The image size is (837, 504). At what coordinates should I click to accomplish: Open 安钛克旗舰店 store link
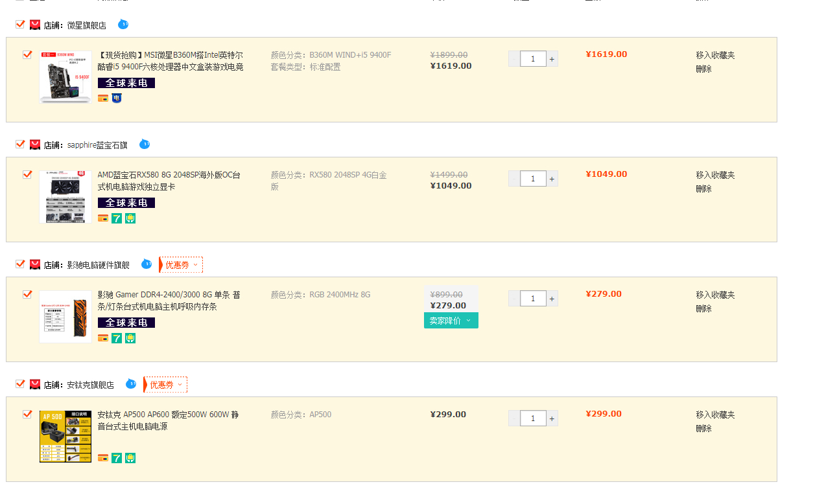pyautogui.click(x=91, y=385)
